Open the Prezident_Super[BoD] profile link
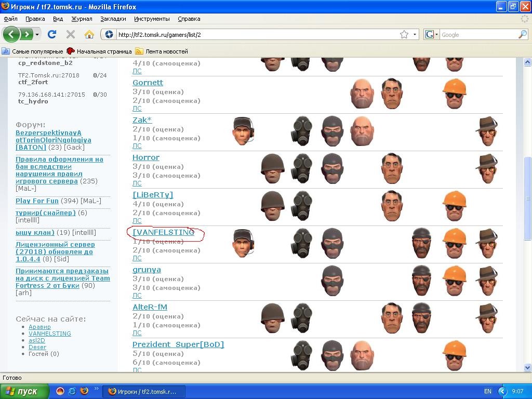This screenshot has width=532, height=399. point(178,344)
